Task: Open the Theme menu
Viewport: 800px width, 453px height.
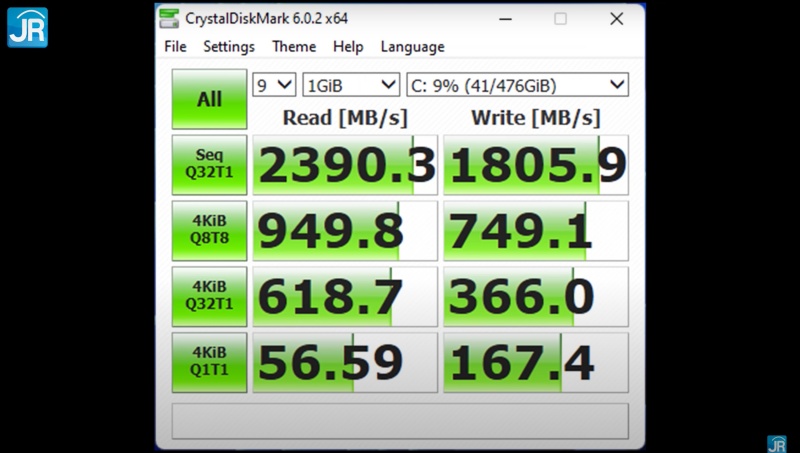Action: click(x=294, y=47)
